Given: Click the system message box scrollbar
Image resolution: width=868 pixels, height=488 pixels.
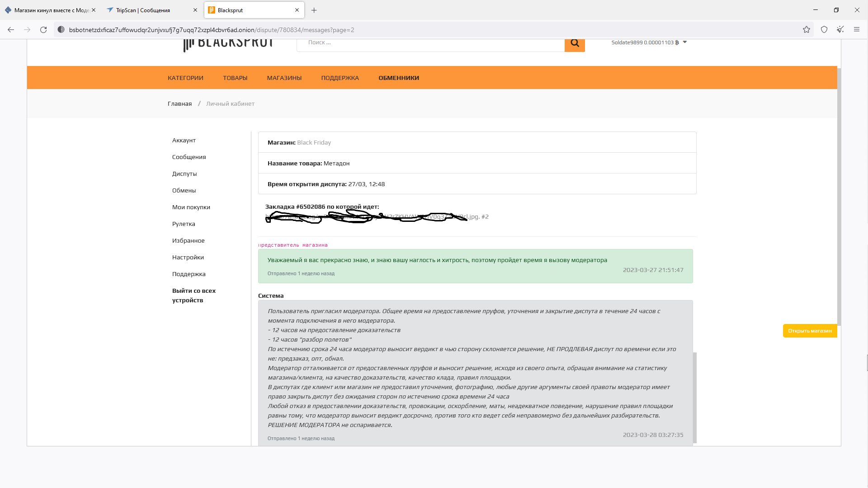Looking at the screenshot, I should 695,398.
